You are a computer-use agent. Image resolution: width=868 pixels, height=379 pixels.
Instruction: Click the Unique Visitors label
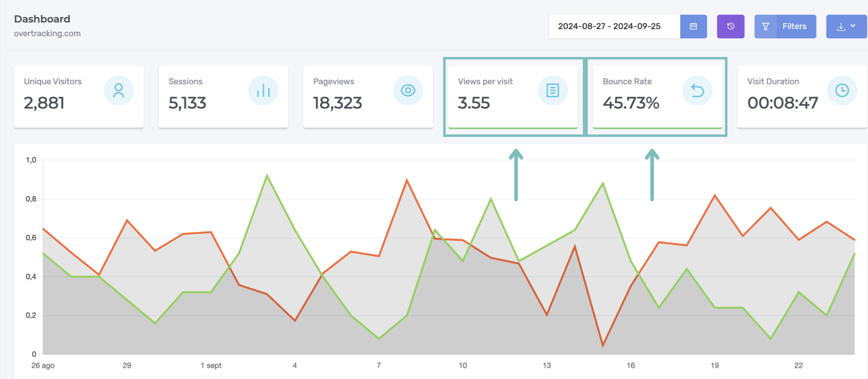[x=53, y=81]
